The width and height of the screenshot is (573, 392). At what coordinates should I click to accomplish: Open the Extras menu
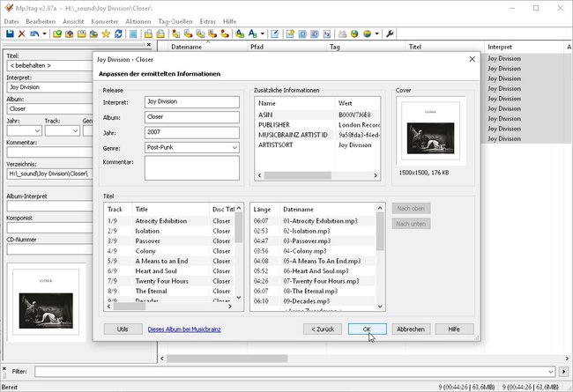[x=207, y=21]
